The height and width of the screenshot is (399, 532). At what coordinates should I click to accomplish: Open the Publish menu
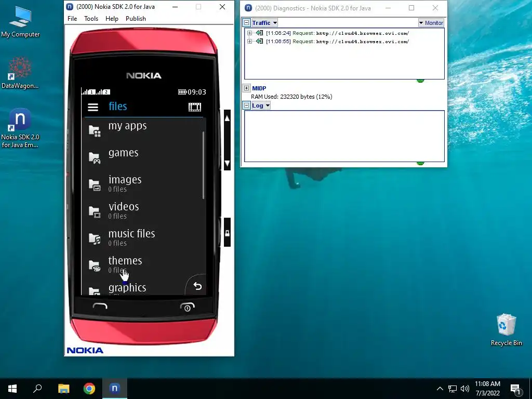[136, 19]
